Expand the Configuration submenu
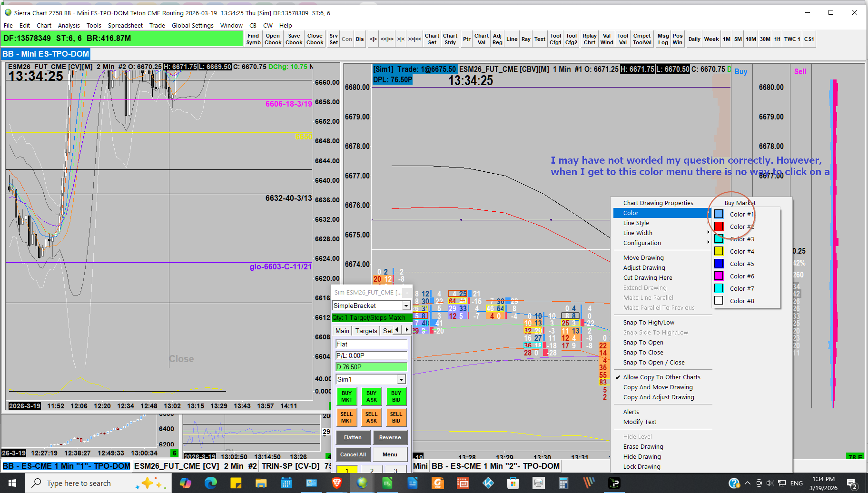 click(x=662, y=243)
